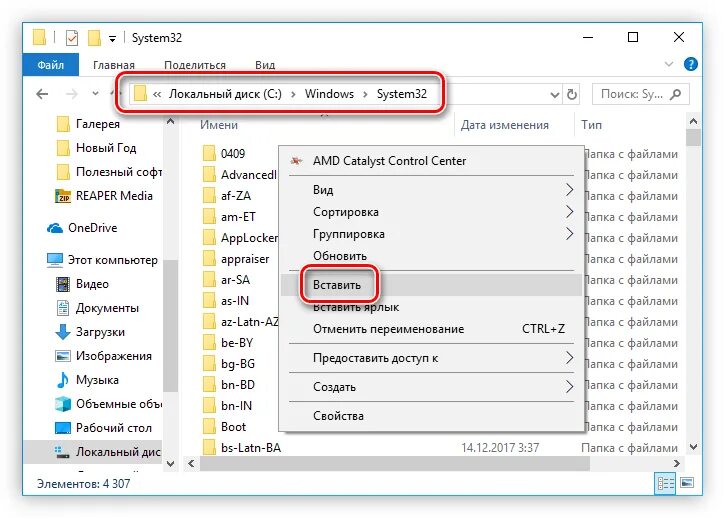Open Рабочий стол in navigation pane

(103, 428)
